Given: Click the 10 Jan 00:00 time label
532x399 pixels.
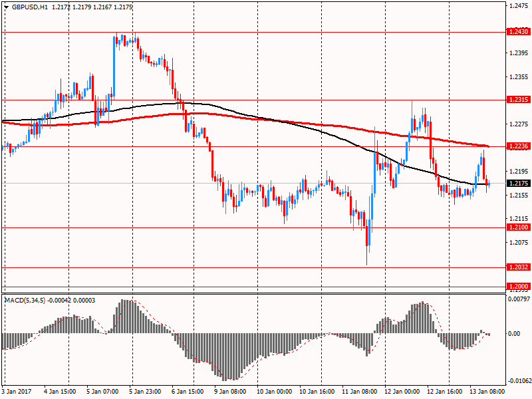Looking at the screenshot, I should tap(275, 391).
